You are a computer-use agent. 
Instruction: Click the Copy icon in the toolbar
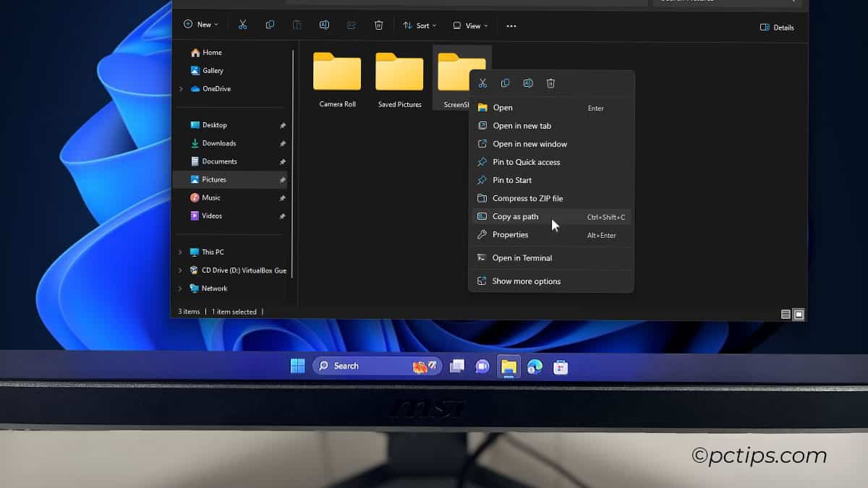pos(270,25)
